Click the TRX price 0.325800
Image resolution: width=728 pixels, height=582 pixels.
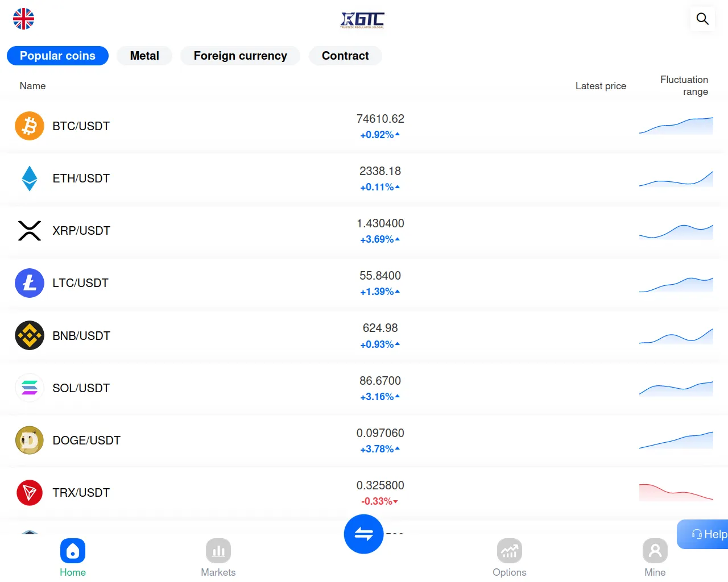380,485
